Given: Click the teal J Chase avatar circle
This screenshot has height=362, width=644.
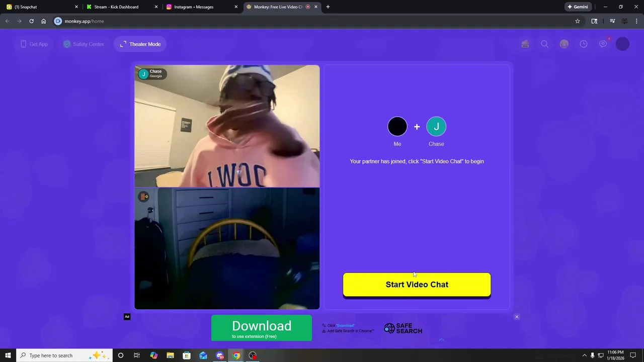Looking at the screenshot, I should click(436, 127).
